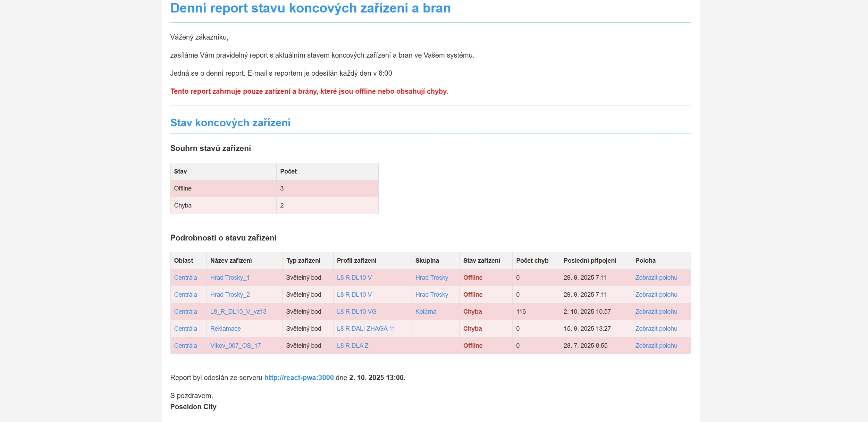Click Zobrazit polohu in Hrad Trosky_1 row

click(x=656, y=278)
